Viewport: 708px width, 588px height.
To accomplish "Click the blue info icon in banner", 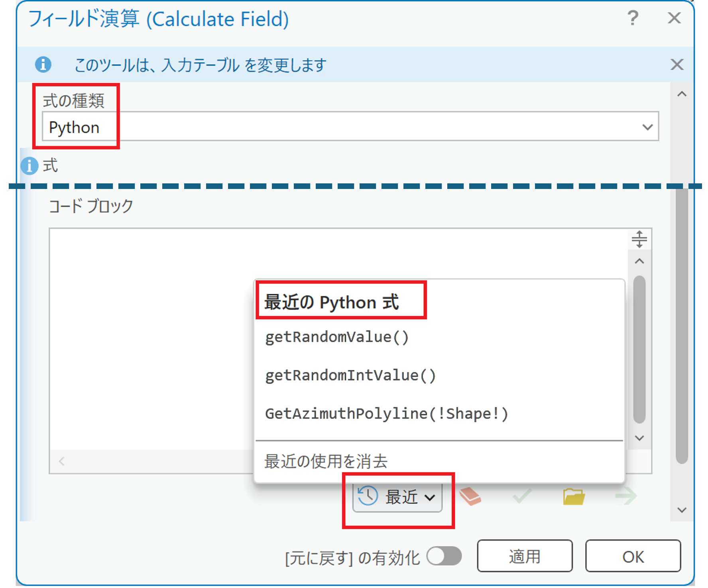I will click(x=43, y=64).
